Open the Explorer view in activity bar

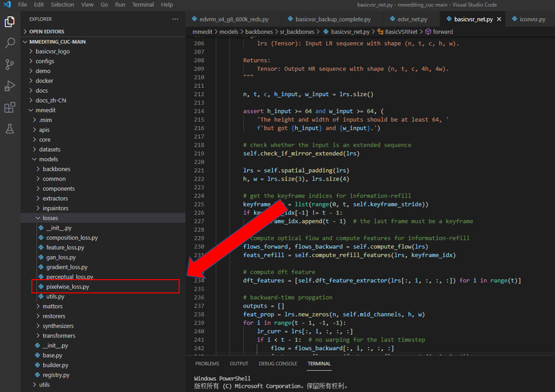pos(9,22)
